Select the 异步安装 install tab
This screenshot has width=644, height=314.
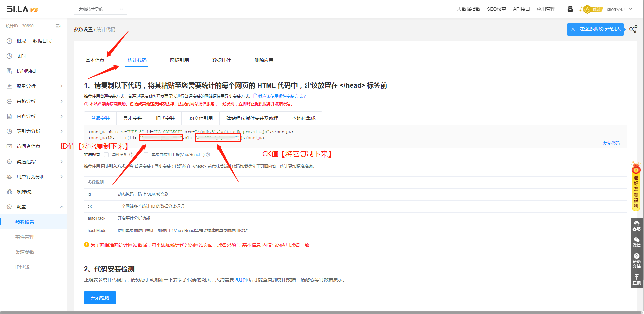(x=133, y=118)
